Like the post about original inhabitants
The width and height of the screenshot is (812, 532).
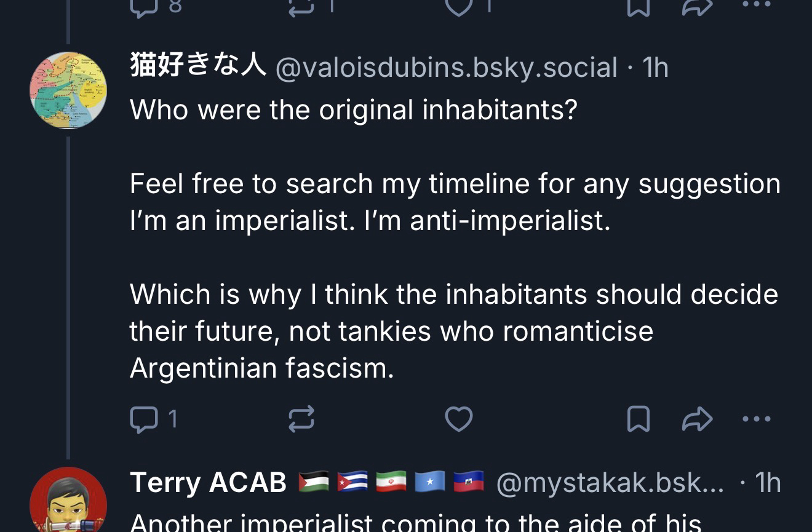(459, 419)
